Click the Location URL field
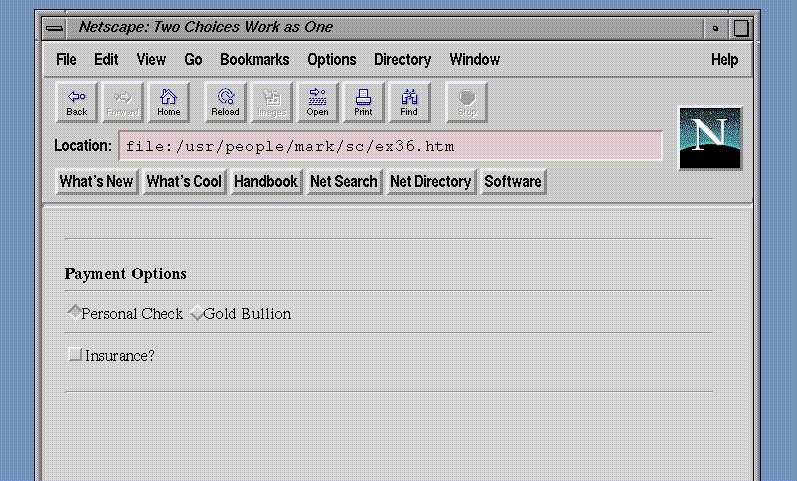The height and width of the screenshot is (481, 797). pyautogui.click(x=390, y=146)
